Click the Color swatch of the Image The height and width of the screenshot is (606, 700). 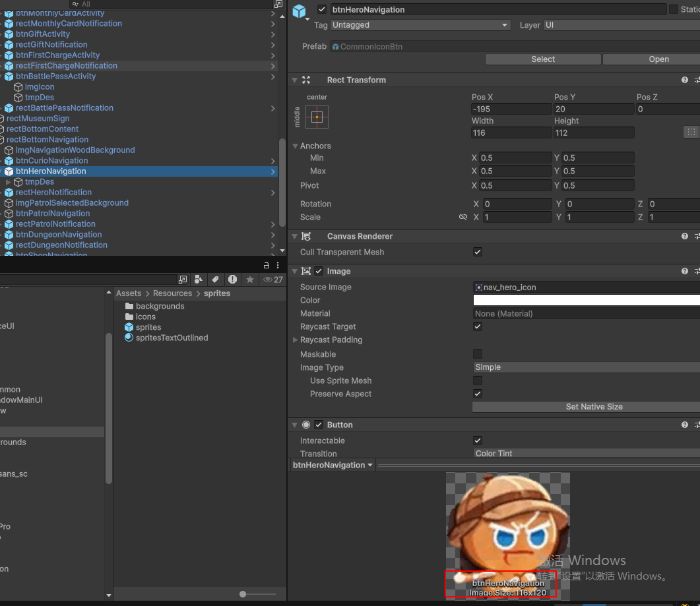[x=586, y=300]
